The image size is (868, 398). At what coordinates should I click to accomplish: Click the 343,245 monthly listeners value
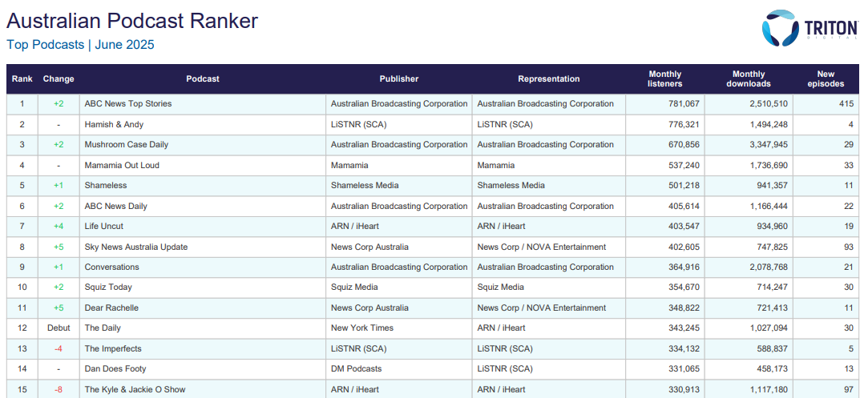tap(684, 328)
